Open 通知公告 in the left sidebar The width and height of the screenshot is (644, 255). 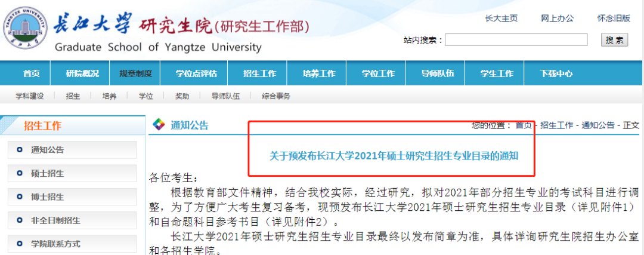point(48,150)
